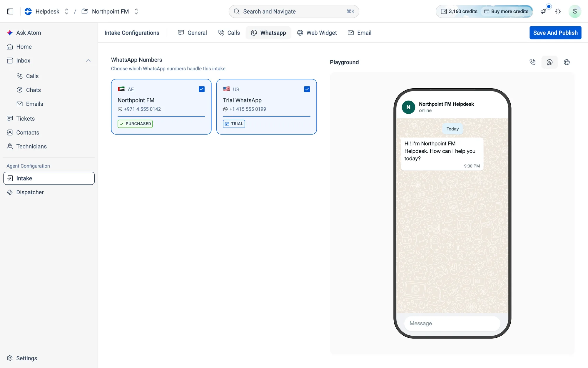Screen dimensions: 588x368
Task: Click Search and Navigate field
Action: 294,11
